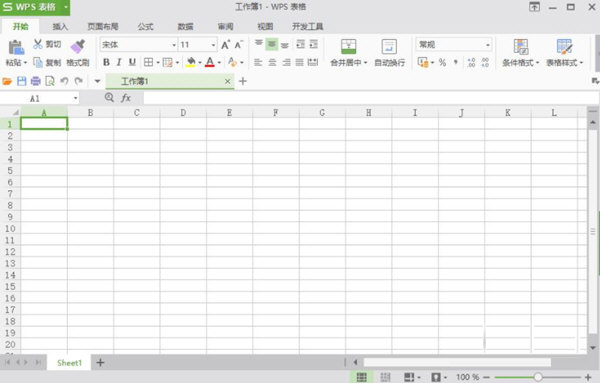Select column D header
Image resolution: width=600 pixels, height=383 pixels.
[183, 112]
